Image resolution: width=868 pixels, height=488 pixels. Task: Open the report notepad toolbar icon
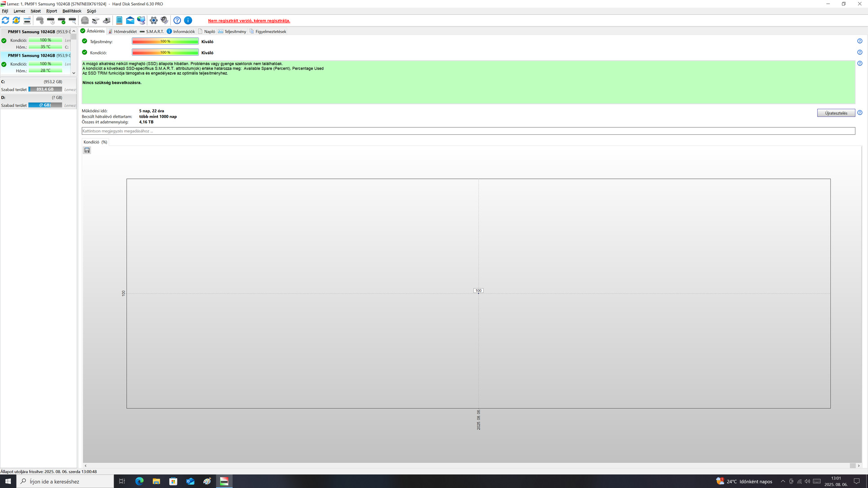pyautogui.click(x=119, y=21)
